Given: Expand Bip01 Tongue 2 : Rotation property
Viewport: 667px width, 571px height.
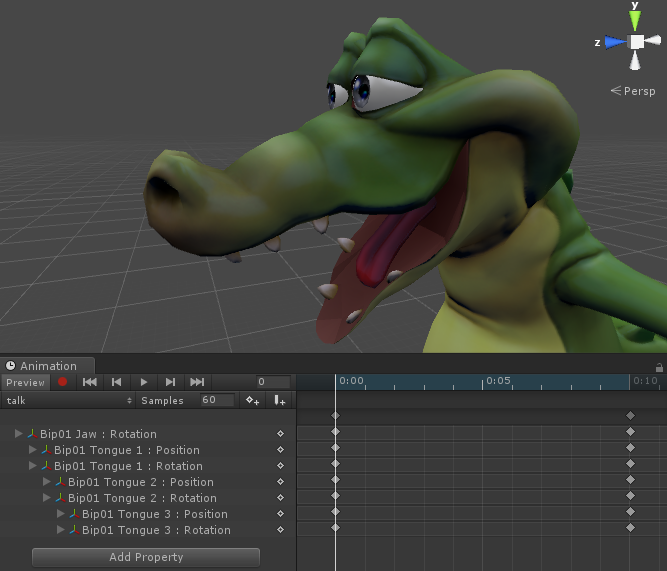Looking at the screenshot, I should [47, 497].
